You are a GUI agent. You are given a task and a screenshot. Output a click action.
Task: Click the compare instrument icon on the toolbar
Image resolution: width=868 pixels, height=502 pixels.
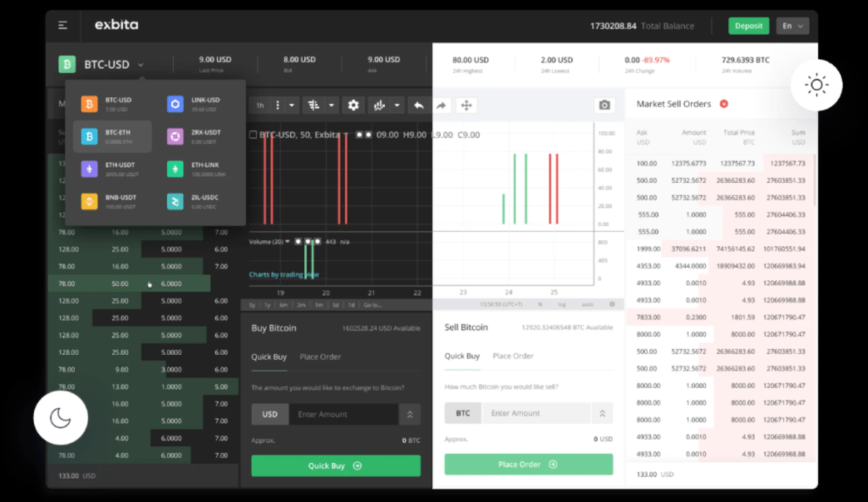click(314, 105)
